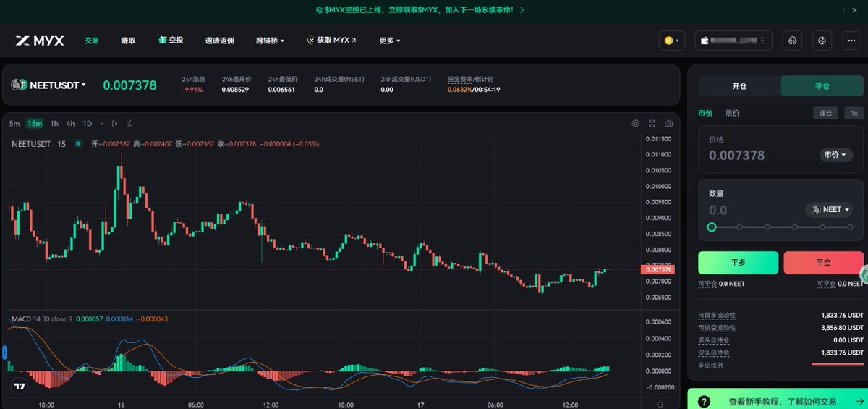The width and height of the screenshot is (868, 409).
Task: Click the current price label 0.007378 on axis
Action: (x=658, y=269)
